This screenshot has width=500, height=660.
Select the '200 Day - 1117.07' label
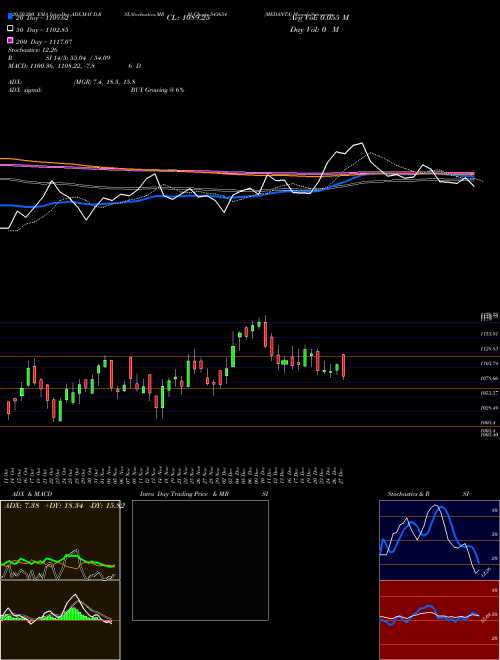[44, 42]
